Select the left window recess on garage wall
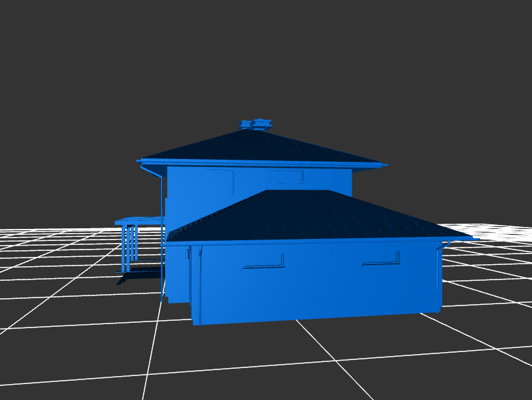 coord(264,262)
